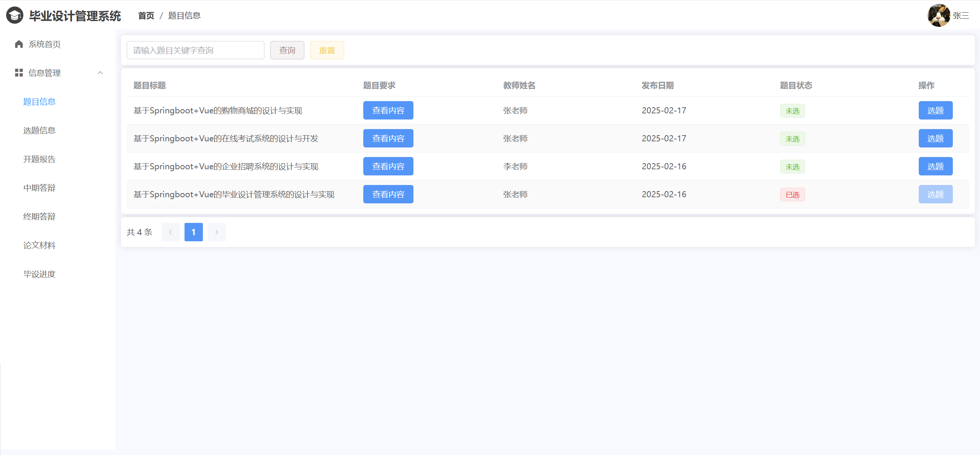The width and height of the screenshot is (980, 455).
Task: Open 开题报告 sidebar menu item
Action: 39,159
